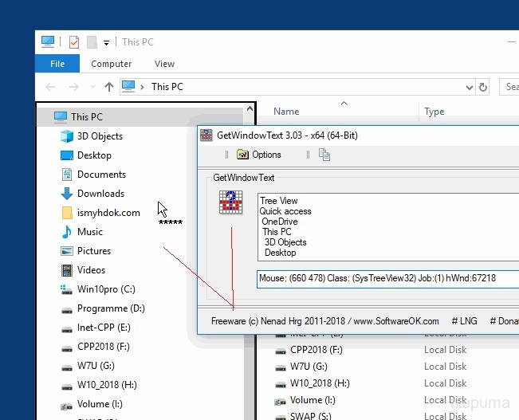Sort by the Name column header

[286, 112]
